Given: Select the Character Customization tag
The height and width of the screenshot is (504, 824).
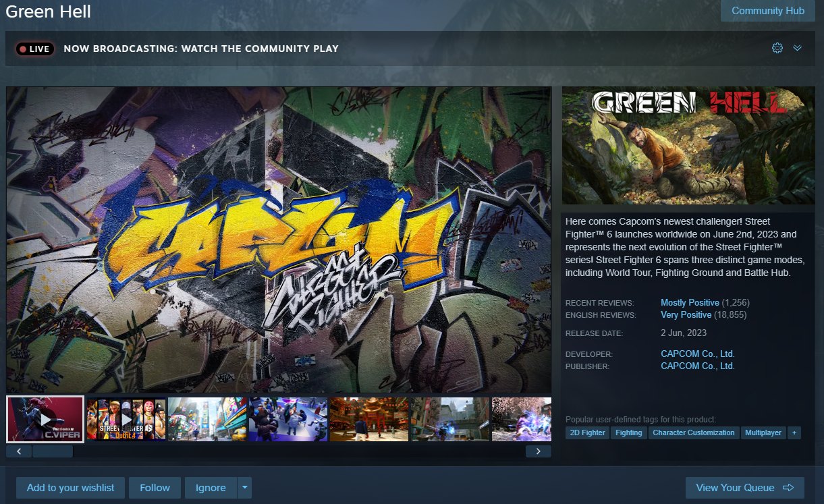Looking at the screenshot, I should 694,432.
